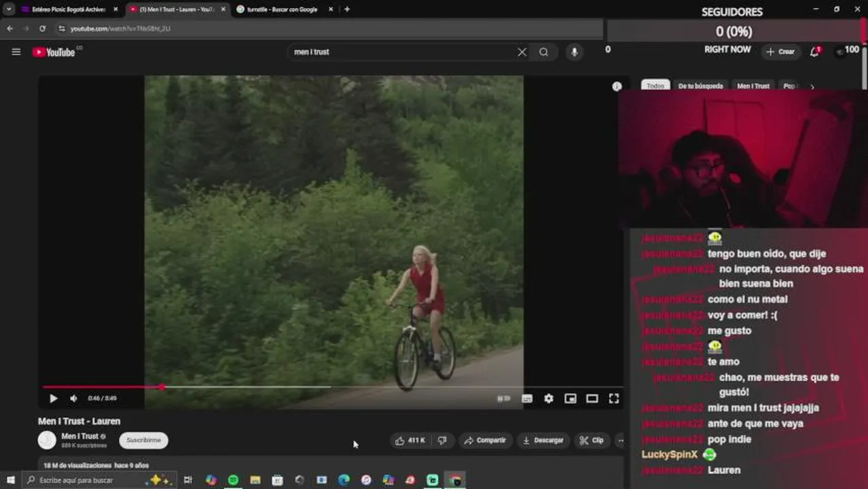Screen dimensions: 868x489
Task: Open the YouTube hamburger guide menu
Action: (16, 52)
